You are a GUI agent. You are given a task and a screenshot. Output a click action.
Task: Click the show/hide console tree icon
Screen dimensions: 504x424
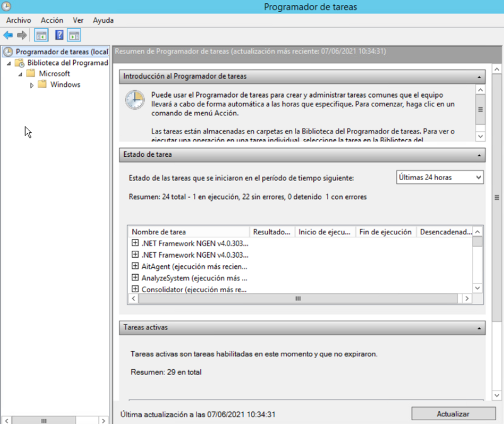(x=41, y=35)
